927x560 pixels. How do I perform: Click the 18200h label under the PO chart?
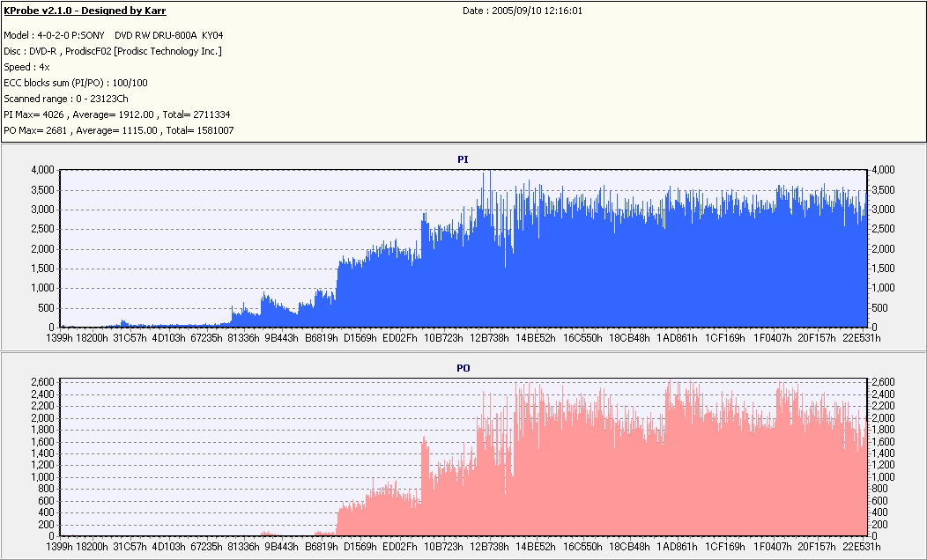click(93, 547)
